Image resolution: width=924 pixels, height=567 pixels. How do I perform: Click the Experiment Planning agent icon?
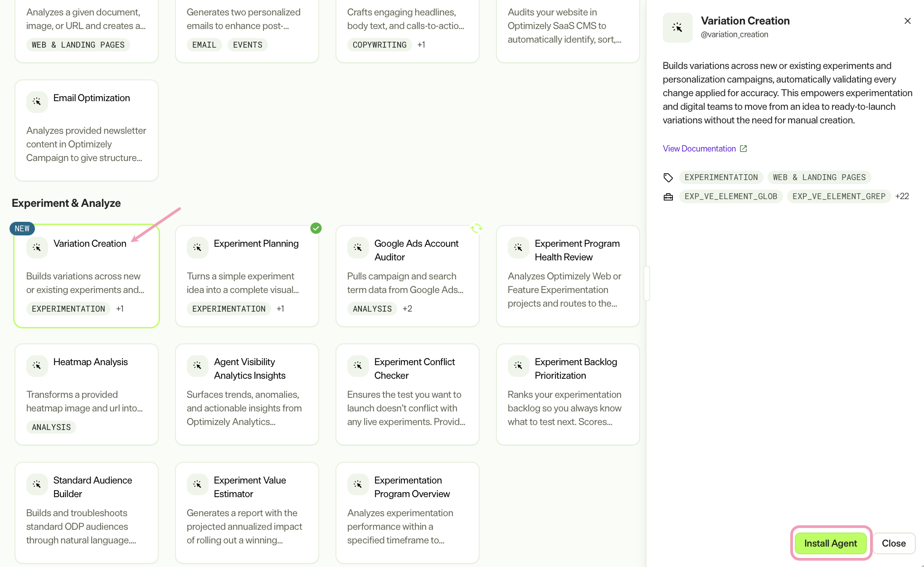point(197,247)
